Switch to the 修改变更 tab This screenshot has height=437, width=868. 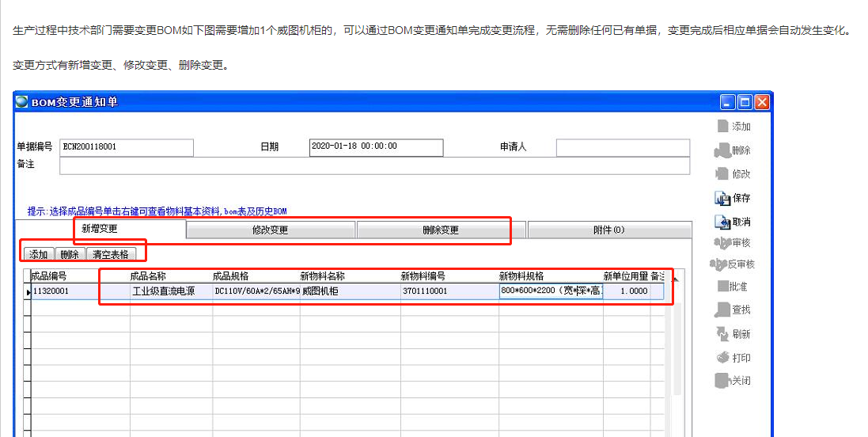point(271,230)
